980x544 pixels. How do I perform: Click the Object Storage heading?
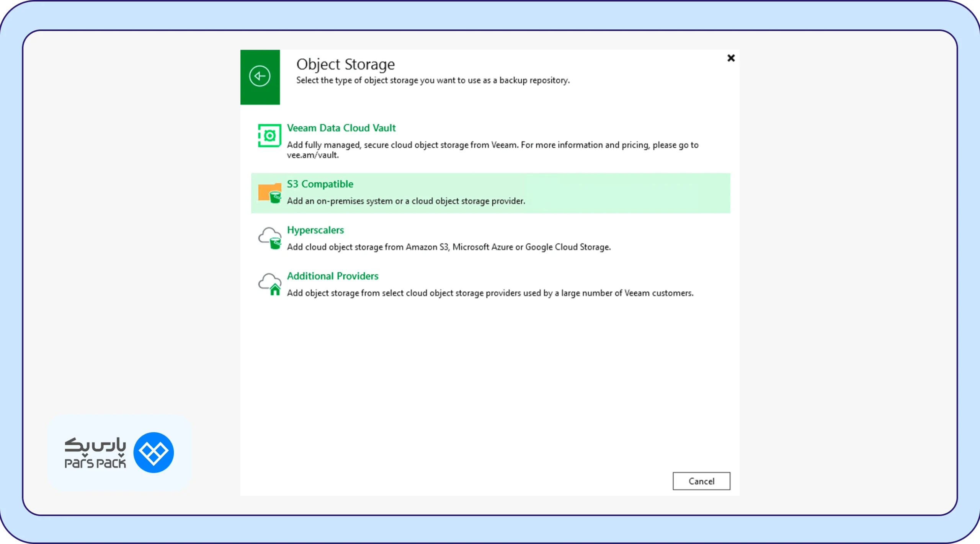345,64
